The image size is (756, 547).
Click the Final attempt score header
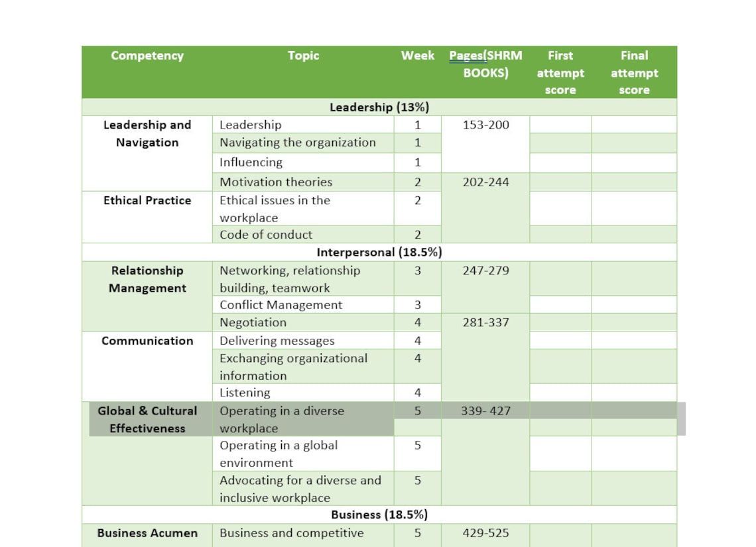point(635,73)
